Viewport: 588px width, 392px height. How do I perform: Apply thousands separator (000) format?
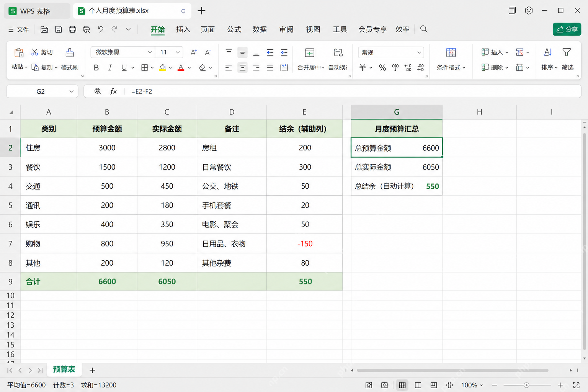395,68
